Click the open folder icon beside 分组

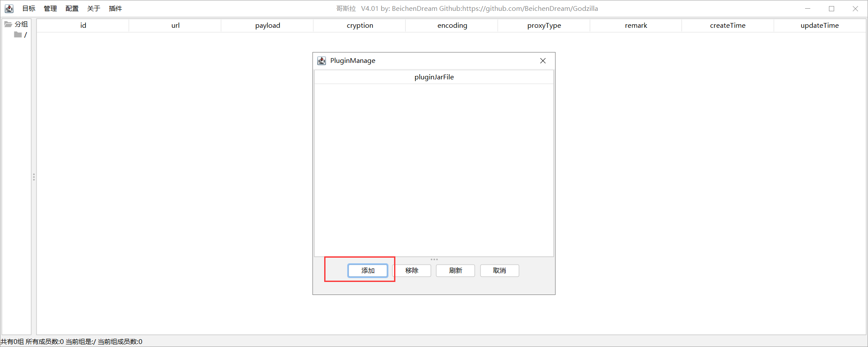[x=8, y=24]
